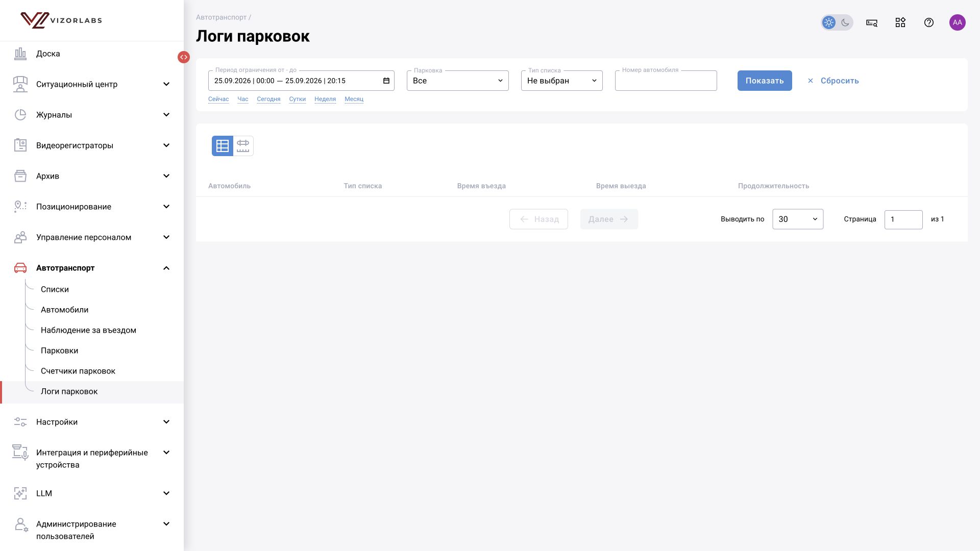Open the Доска dashboard icon
This screenshot has width=980, height=551.
20,54
